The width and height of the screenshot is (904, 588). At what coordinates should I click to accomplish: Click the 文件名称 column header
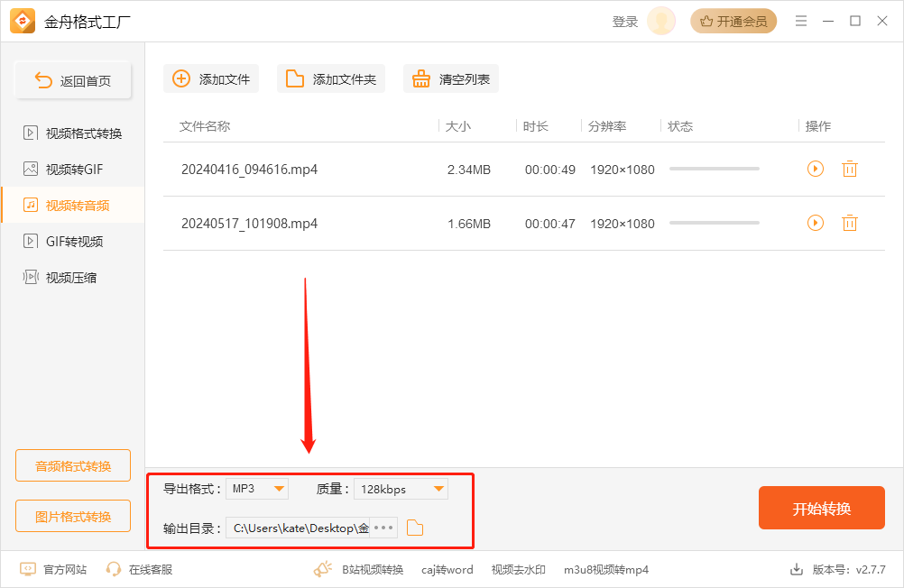205,126
